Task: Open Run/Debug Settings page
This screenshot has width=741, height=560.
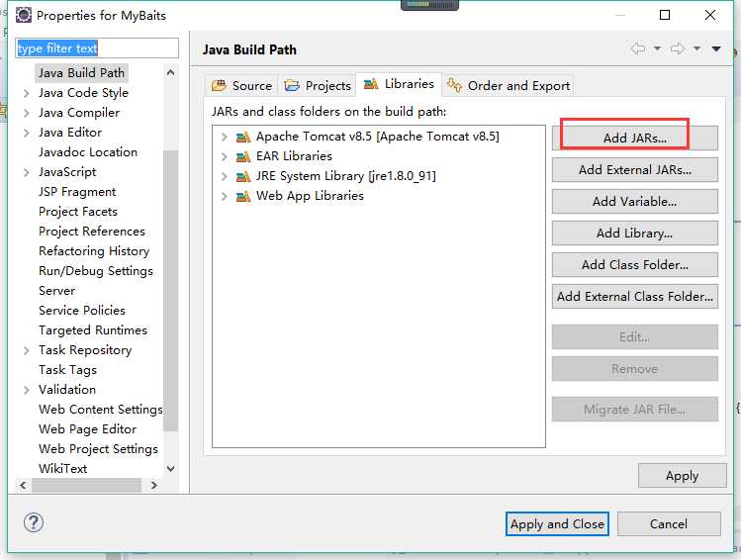Action: pyautogui.click(x=96, y=271)
